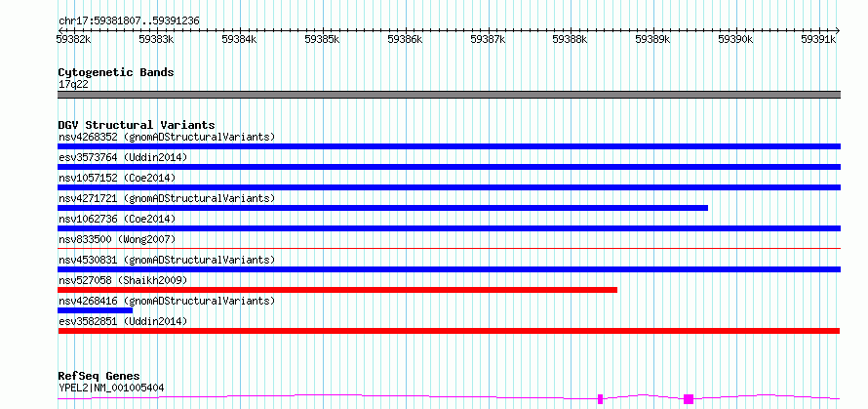This screenshot has width=868, height=409.
Task: Click the nsv4271721 label text
Action: (x=167, y=198)
